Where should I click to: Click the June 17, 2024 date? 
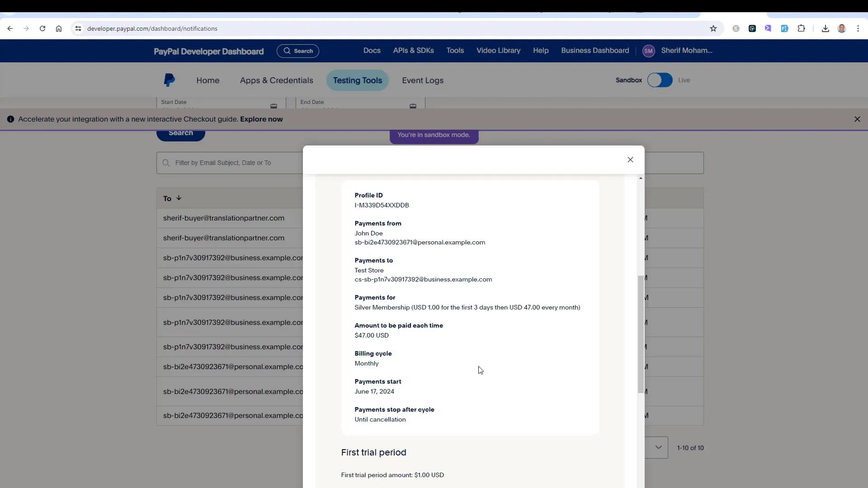tap(374, 391)
